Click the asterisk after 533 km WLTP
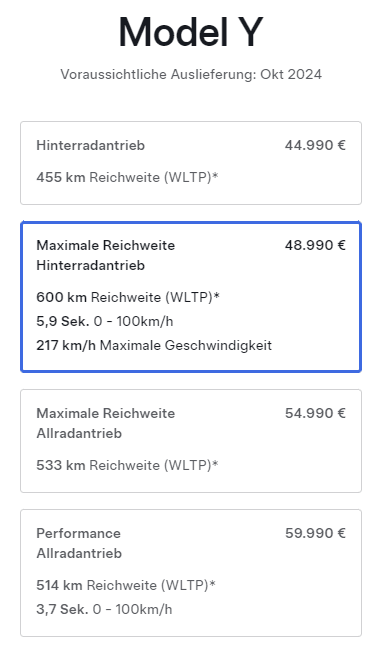This screenshot has height=647, width=376. pos(215,464)
